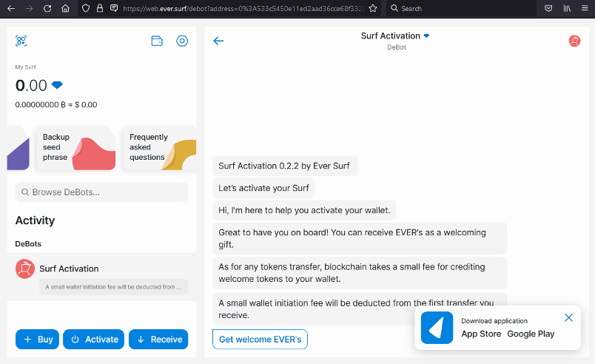
Task: Bookmark this page with the star icon
Action: click(373, 8)
